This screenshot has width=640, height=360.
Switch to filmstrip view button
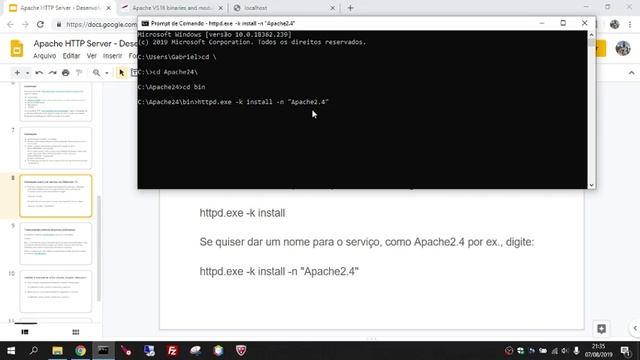point(25,332)
